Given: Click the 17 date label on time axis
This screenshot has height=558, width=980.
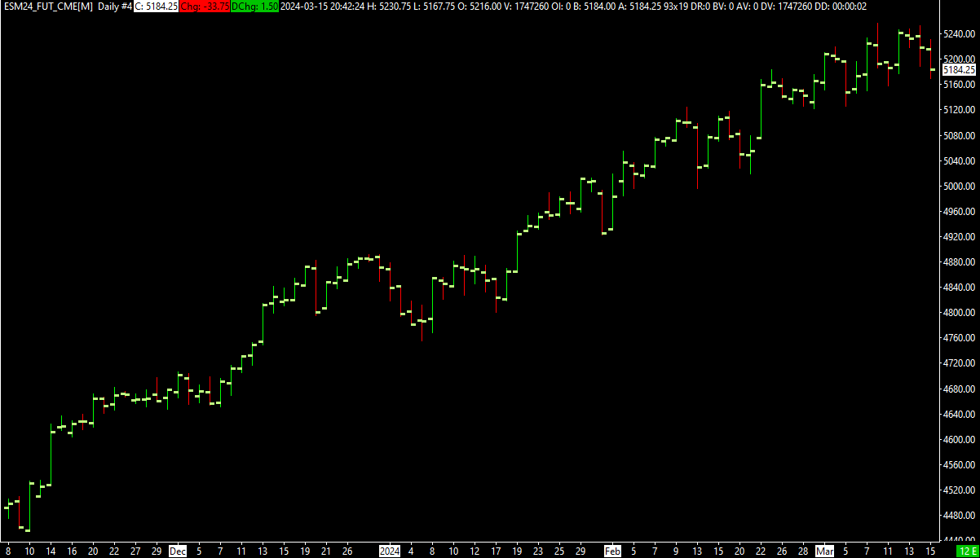Looking at the screenshot, I should click(x=496, y=551).
